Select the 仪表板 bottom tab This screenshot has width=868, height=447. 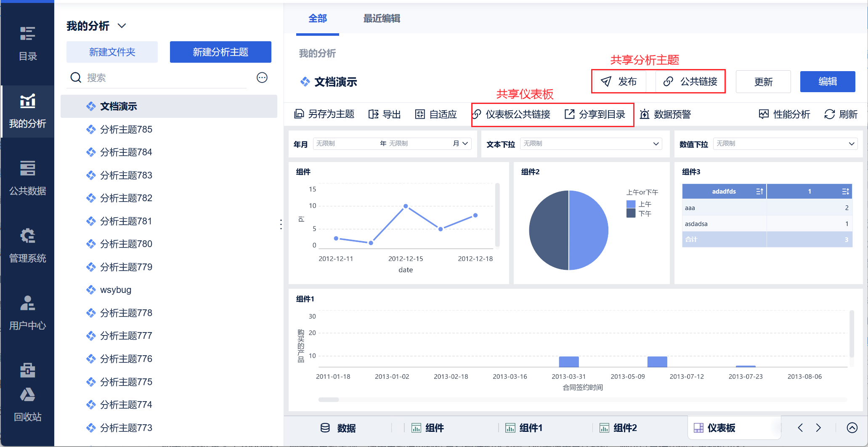734,428
